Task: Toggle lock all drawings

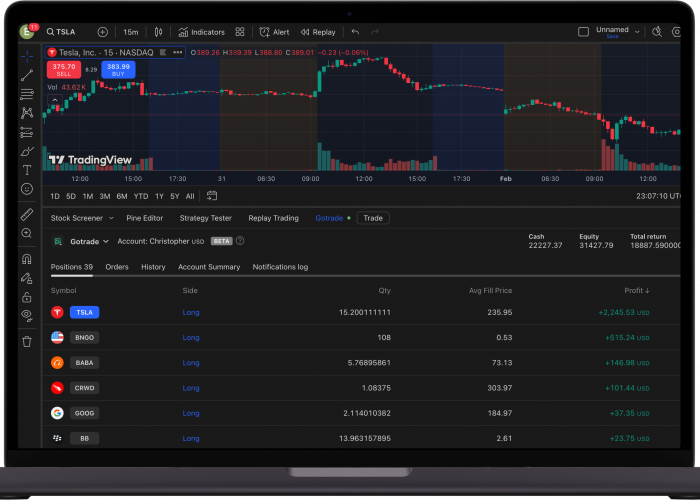Action: [x=27, y=297]
